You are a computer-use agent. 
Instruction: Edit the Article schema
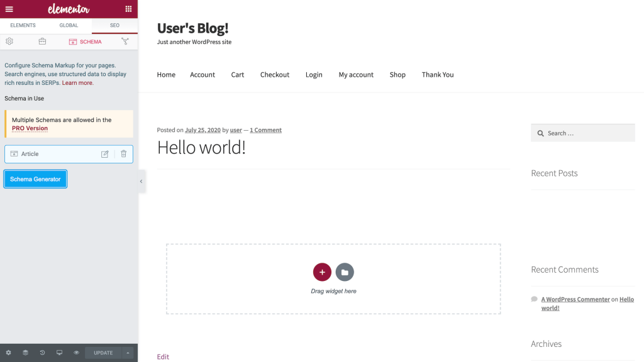[105, 154]
